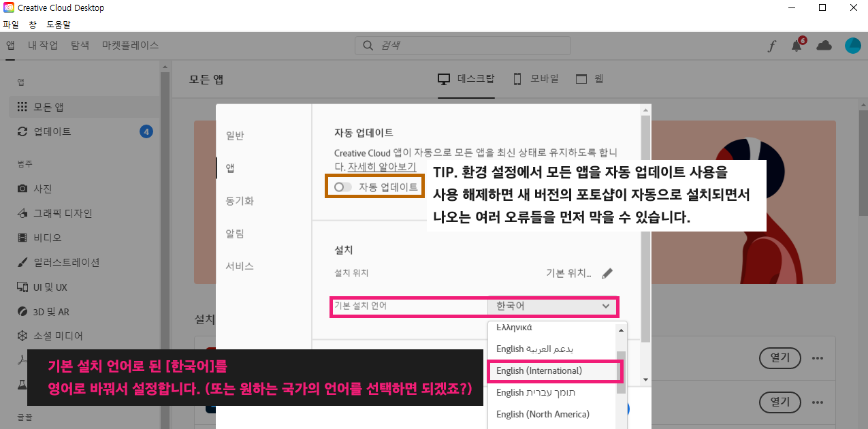The height and width of the screenshot is (429, 868).
Task: Click the lower 열기 button
Action: [779, 402]
